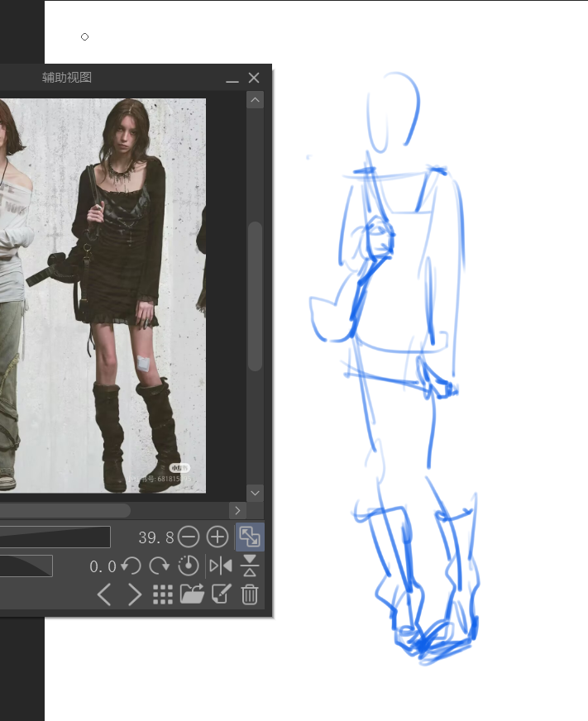Click the horizontal scrollbar right arrow
Viewport: 588px width, 721px height.
[x=237, y=510]
